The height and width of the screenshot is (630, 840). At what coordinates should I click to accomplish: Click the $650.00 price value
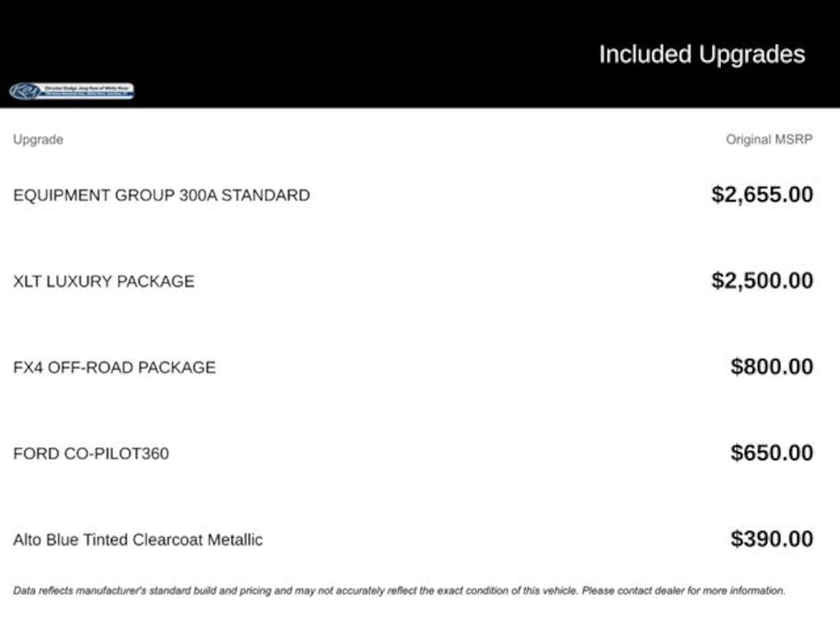(x=772, y=453)
